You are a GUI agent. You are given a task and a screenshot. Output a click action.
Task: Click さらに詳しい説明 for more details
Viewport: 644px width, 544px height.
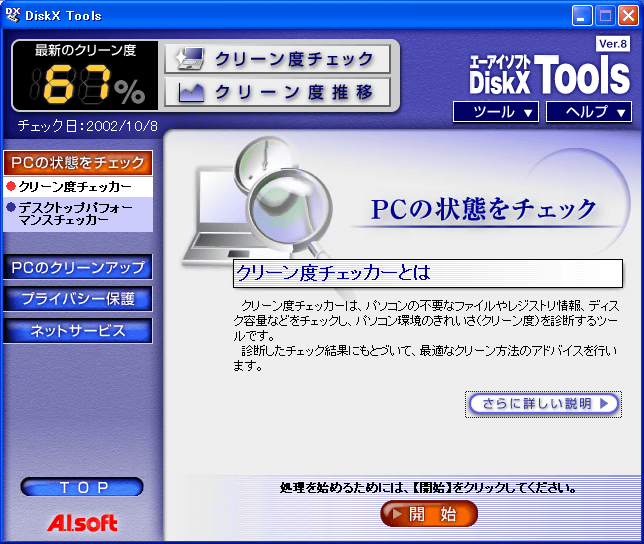click(x=543, y=404)
